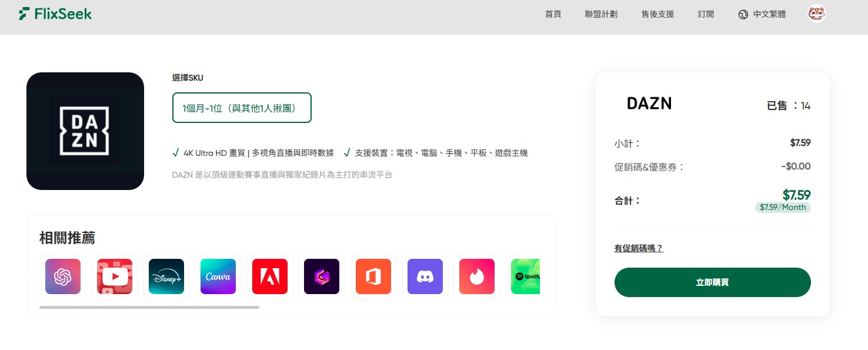
Task: Click the $7.59/Month price badge
Action: click(783, 207)
